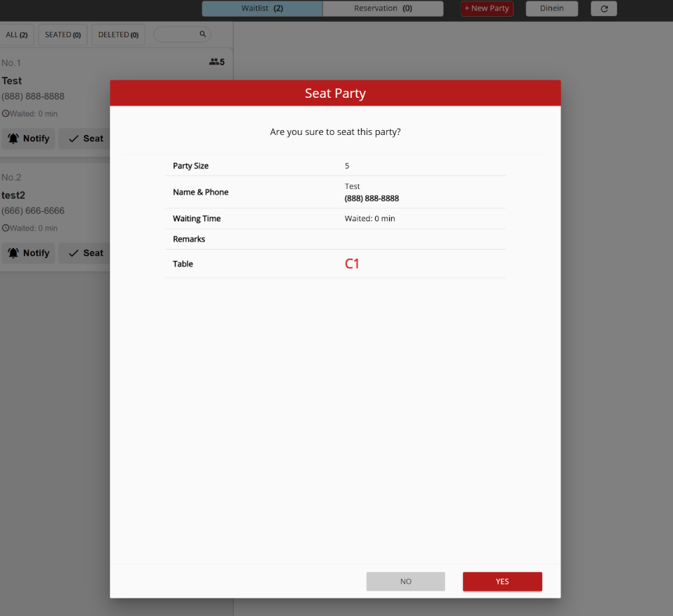Select the C1 table value
This screenshot has width=673, height=616.
tap(352, 264)
